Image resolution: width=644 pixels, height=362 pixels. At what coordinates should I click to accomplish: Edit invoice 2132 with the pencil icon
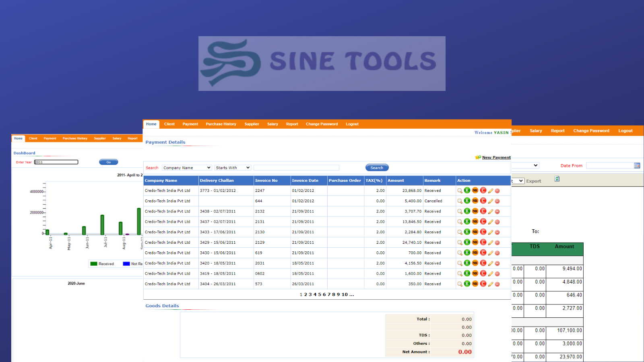pos(491,212)
